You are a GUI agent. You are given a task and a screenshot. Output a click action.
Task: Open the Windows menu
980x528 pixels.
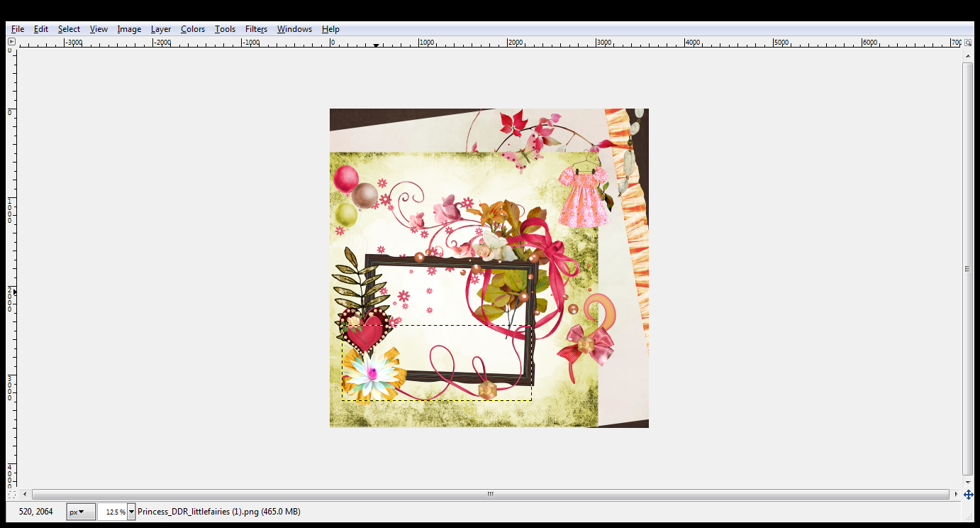tap(294, 29)
